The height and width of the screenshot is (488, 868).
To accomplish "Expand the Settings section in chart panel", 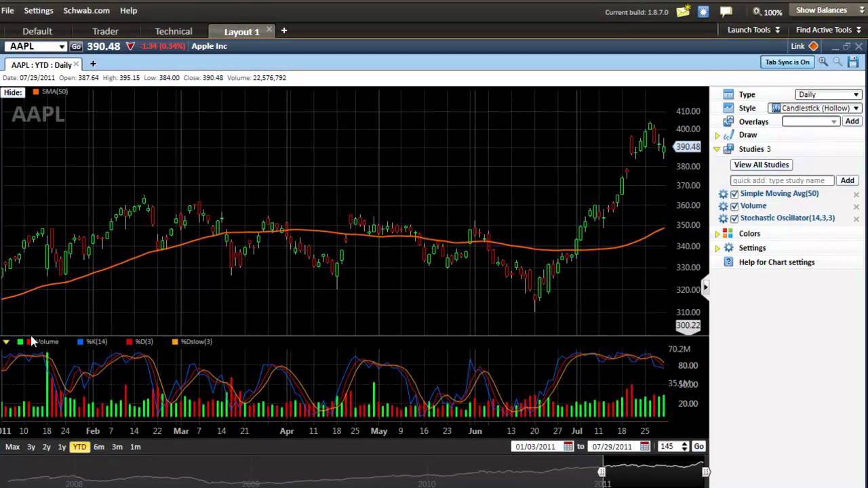I will (717, 248).
